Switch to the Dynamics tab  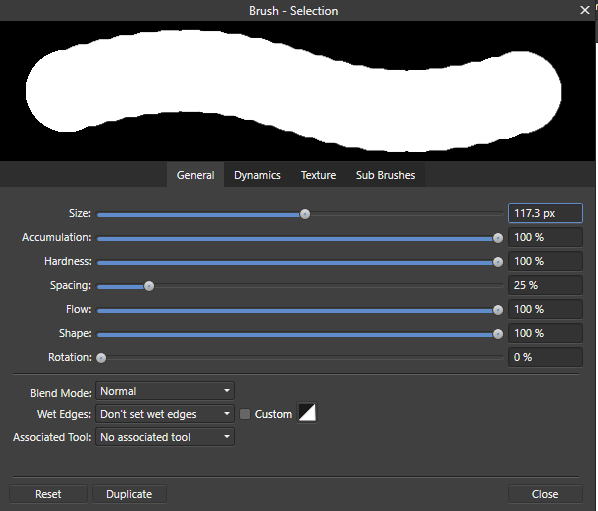[257, 175]
